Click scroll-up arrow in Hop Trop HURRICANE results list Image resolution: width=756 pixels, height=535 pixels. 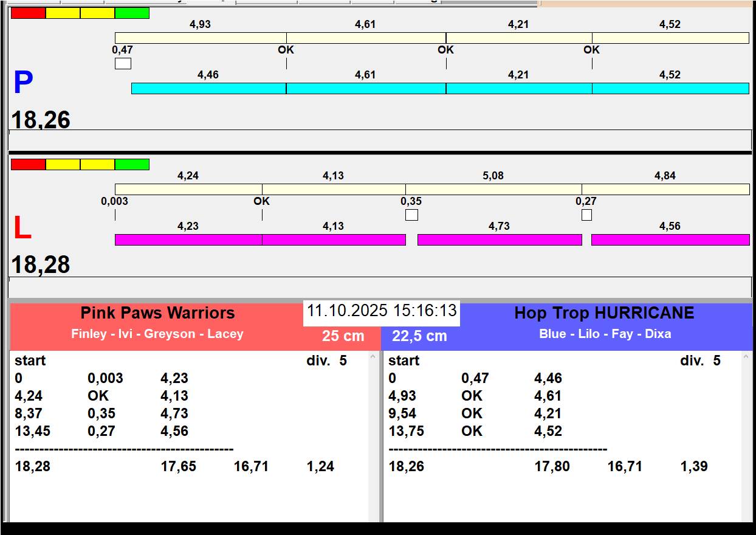pos(747,358)
